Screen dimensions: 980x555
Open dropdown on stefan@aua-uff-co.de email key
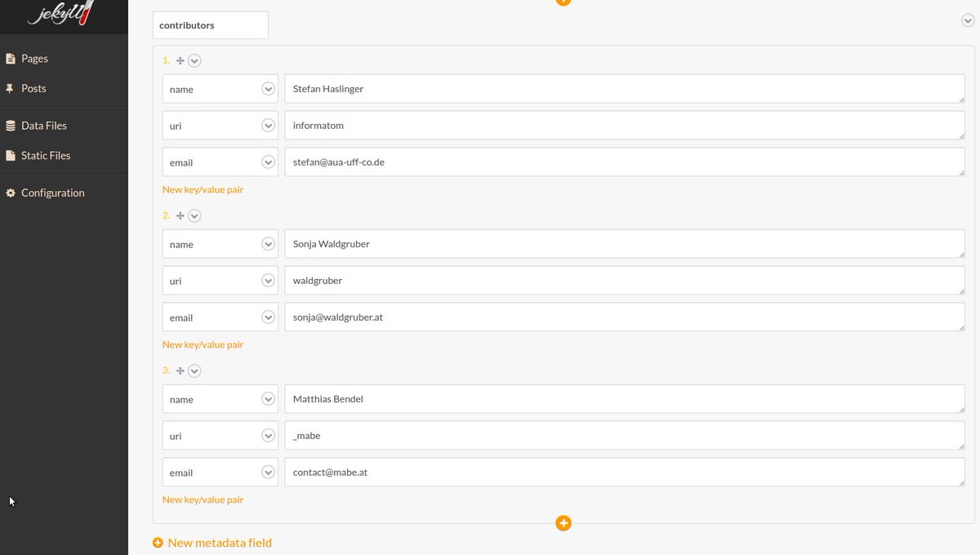click(x=268, y=162)
